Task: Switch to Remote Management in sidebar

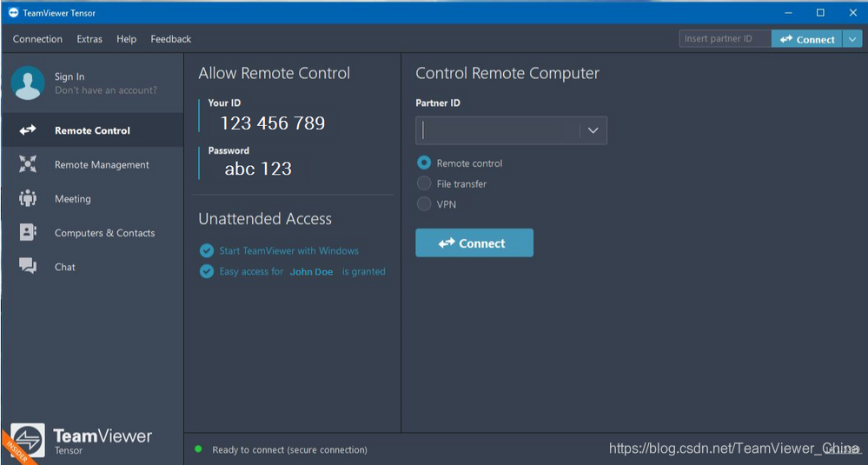Action: coord(92,164)
